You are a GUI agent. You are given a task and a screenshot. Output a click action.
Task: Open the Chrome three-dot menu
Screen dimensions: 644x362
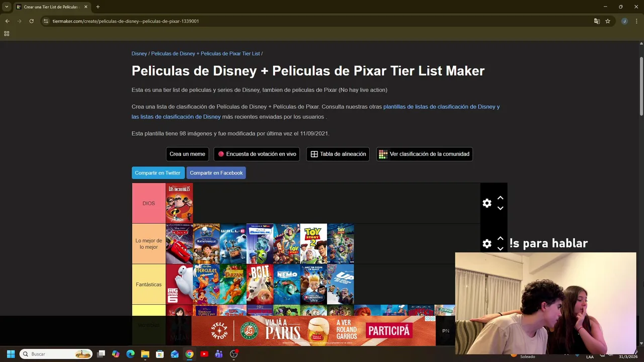point(636,21)
